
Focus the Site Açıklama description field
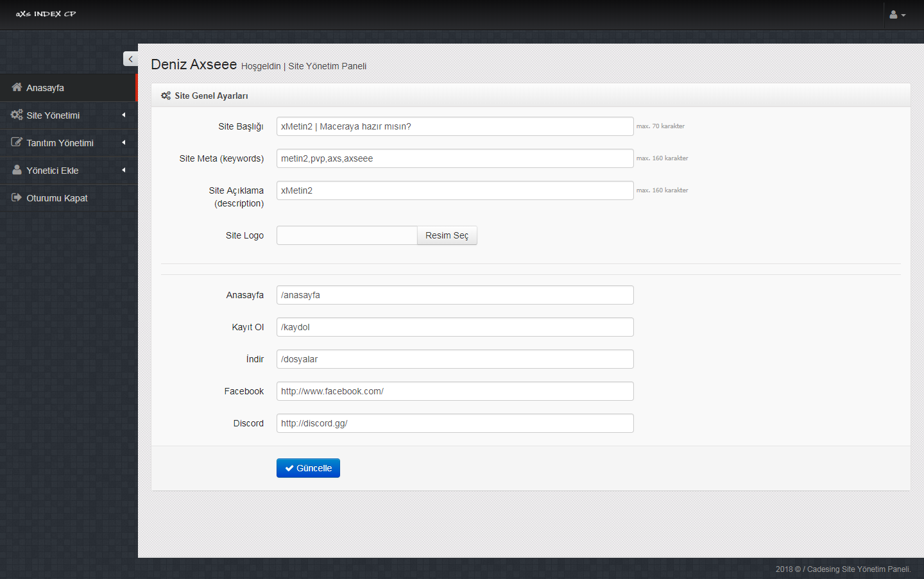[x=455, y=190]
